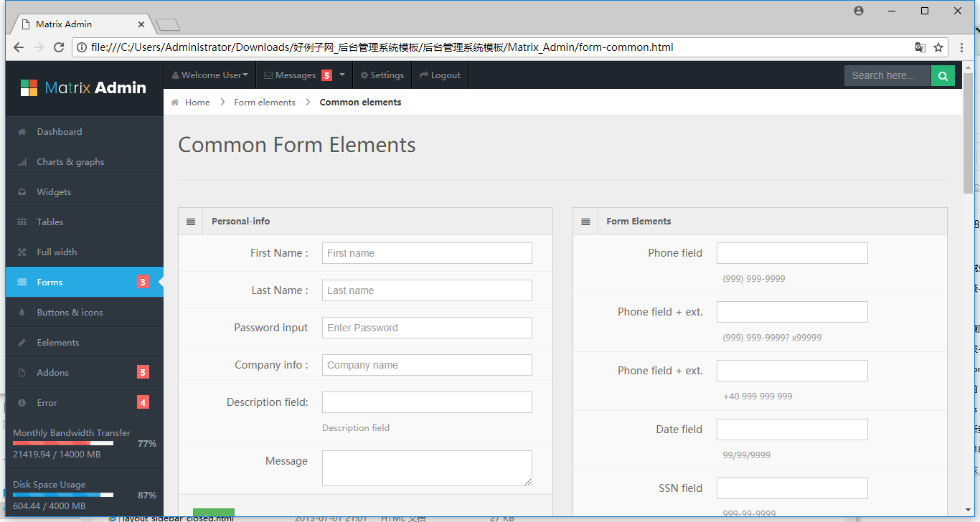Click the Tables grid icon

tap(22, 222)
